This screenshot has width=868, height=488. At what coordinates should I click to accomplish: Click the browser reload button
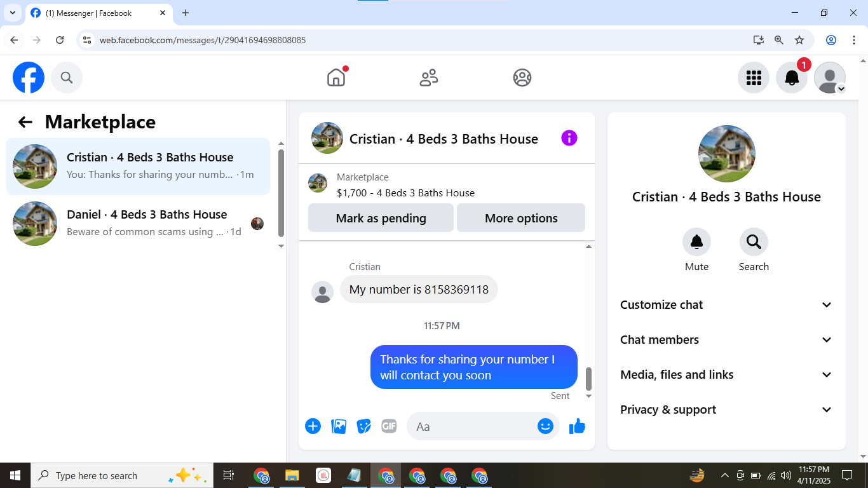60,40
